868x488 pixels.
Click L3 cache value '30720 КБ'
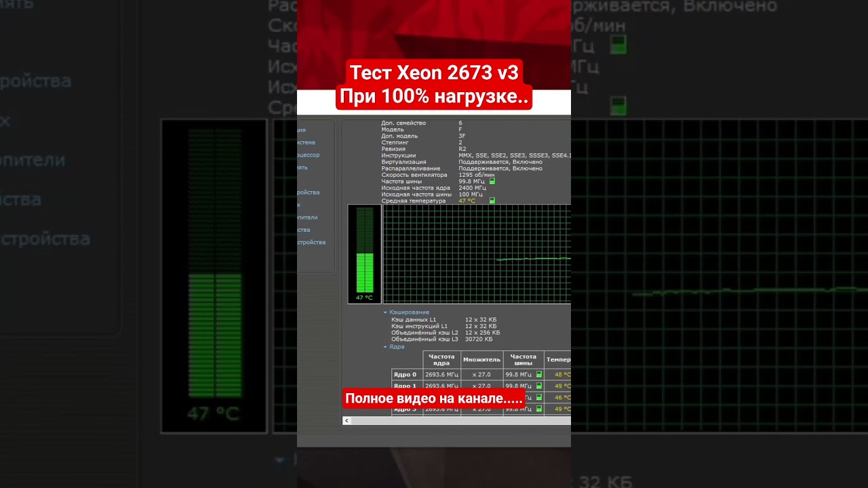click(x=479, y=339)
